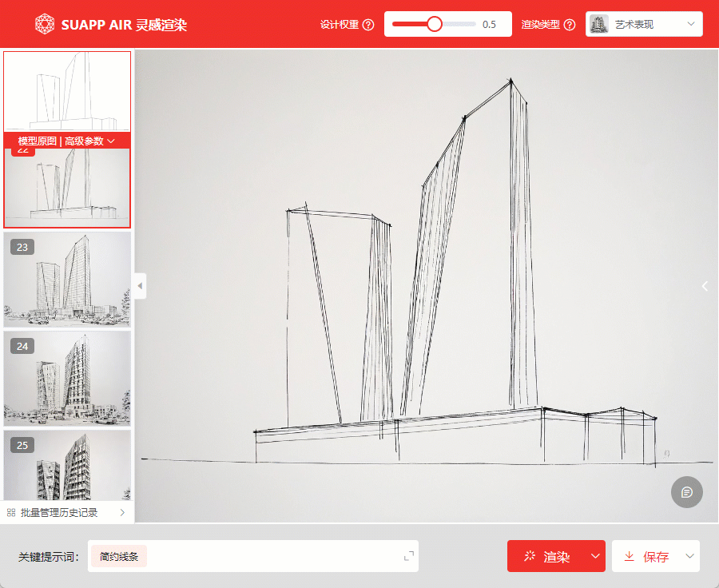
Task: Expand the 高级参数 options
Action: point(89,141)
